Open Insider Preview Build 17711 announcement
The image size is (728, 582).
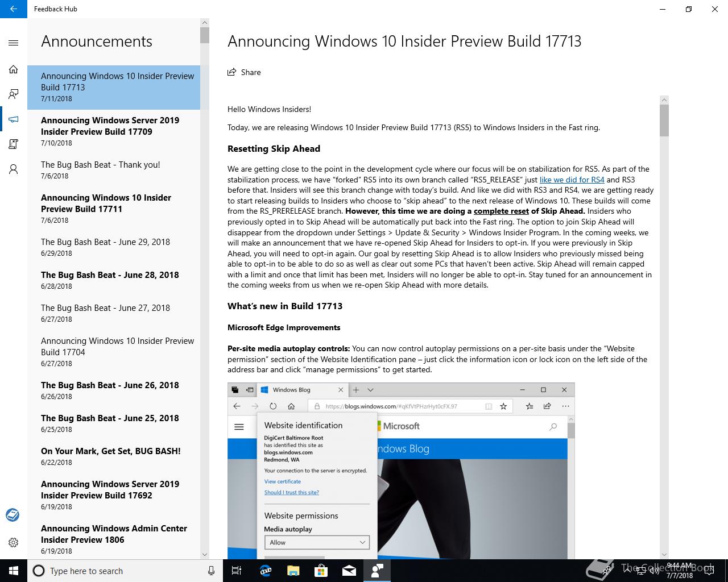[x=114, y=209]
